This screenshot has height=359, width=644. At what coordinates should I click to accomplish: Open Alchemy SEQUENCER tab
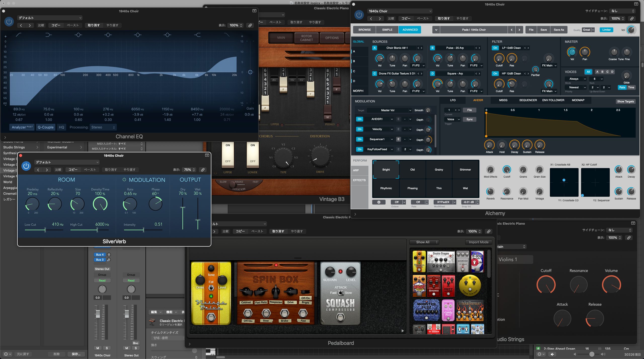pos(528,100)
